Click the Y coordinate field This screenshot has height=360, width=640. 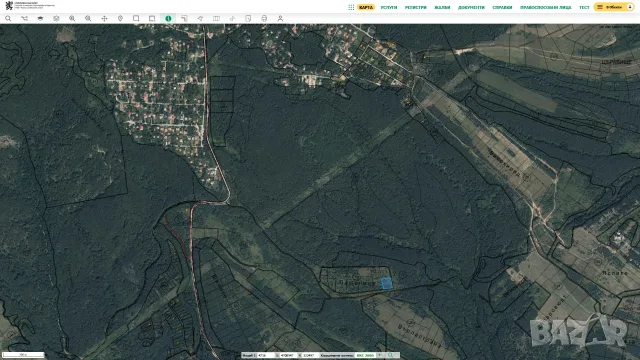click(x=311, y=356)
